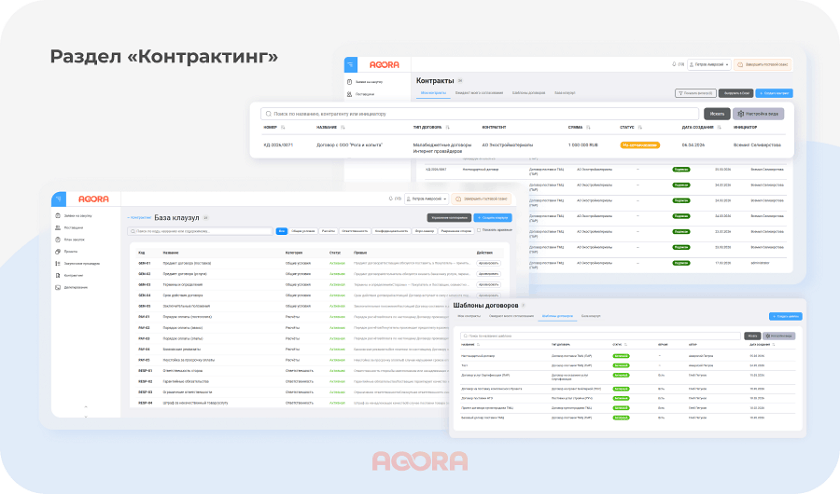Viewport: 840px width, 494px height.
Task: Sort contracts by Статус column icon
Action: (x=640, y=128)
